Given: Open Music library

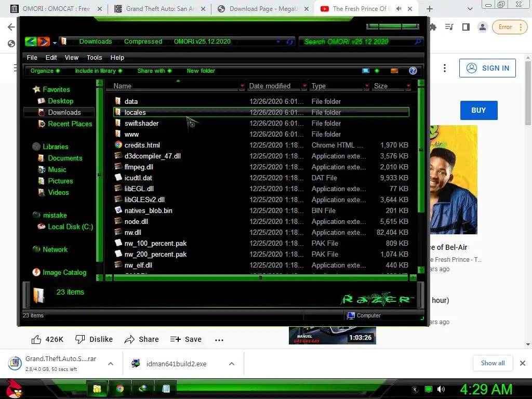Looking at the screenshot, I should tap(57, 170).
